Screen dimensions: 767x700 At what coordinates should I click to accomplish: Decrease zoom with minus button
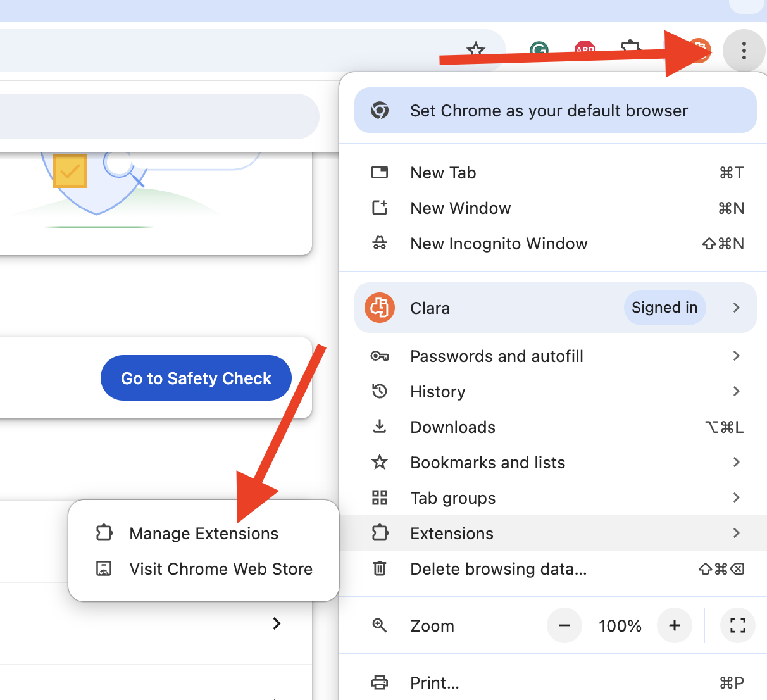pos(564,626)
